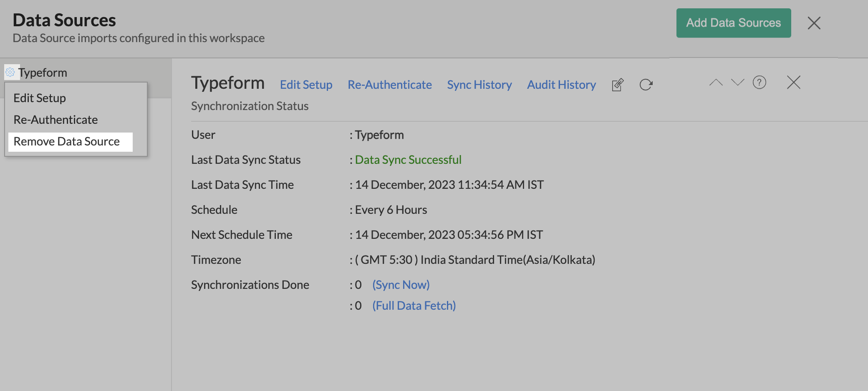Click the Sync Now link
The image size is (868, 391).
(x=401, y=285)
